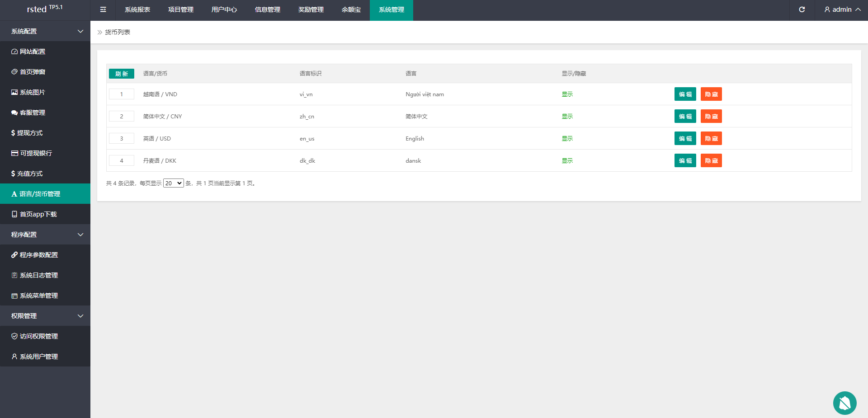Click the notification bell floating icon
This screenshot has width=868, height=418.
[844, 403]
